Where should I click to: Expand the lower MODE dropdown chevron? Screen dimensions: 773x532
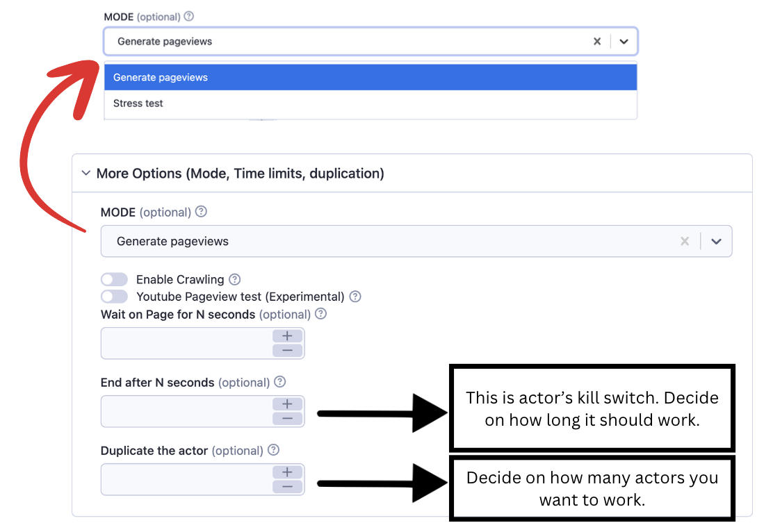point(716,242)
